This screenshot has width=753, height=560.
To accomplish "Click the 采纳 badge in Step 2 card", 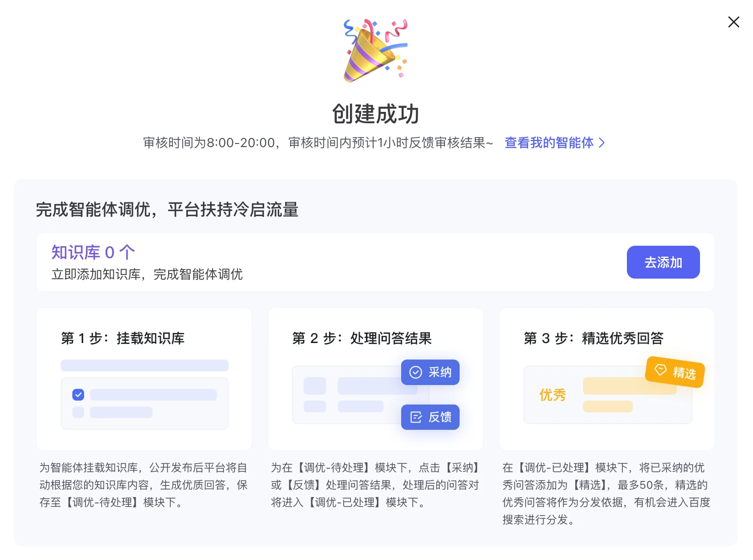I will coord(430,372).
